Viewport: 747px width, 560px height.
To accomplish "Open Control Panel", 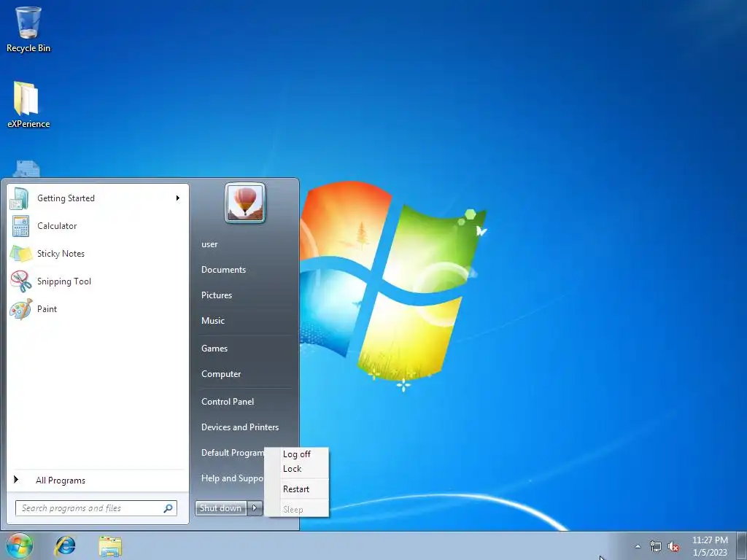I will coord(228,402).
